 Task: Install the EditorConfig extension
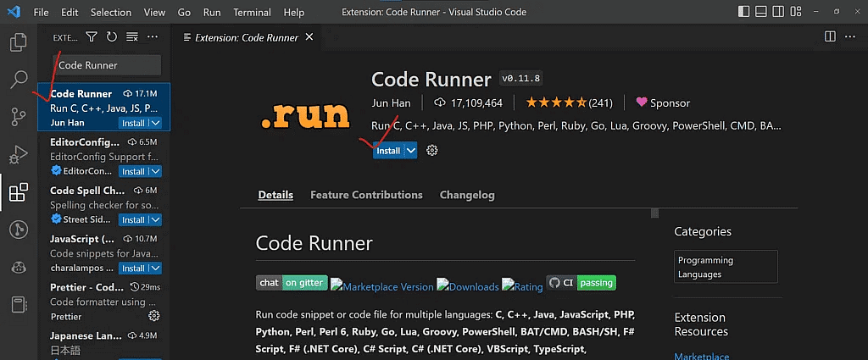(133, 171)
